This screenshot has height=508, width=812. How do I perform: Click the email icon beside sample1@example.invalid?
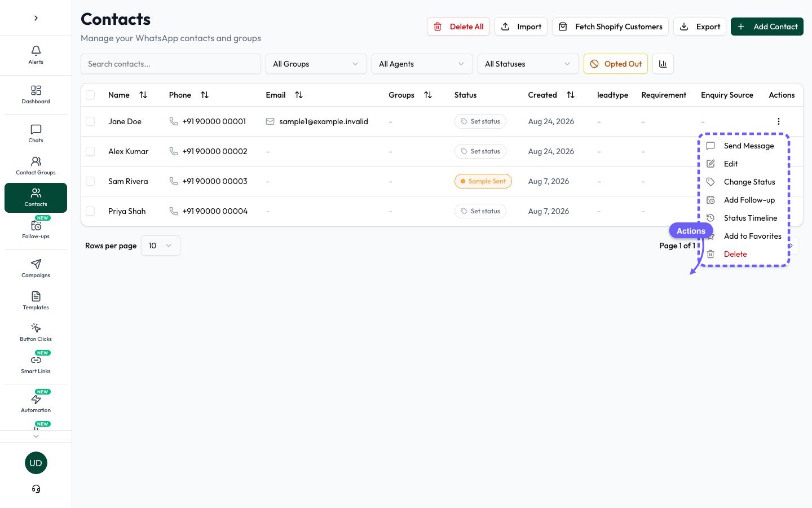click(270, 121)
